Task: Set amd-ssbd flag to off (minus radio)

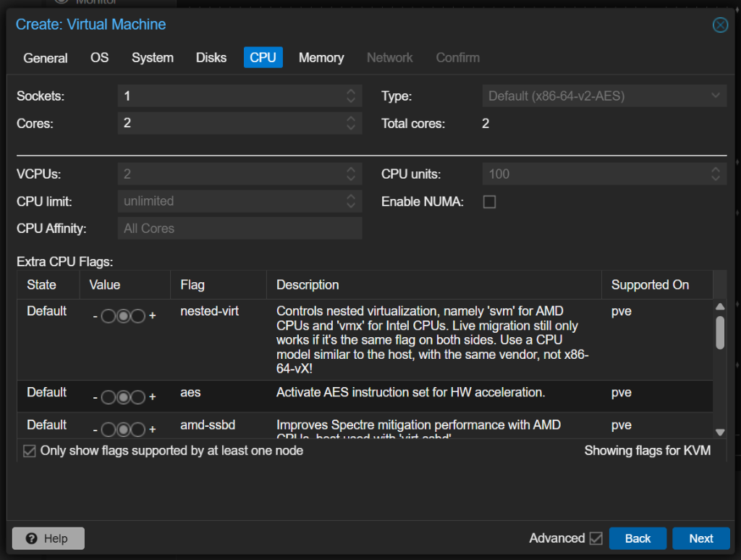Action: [109, 430]
